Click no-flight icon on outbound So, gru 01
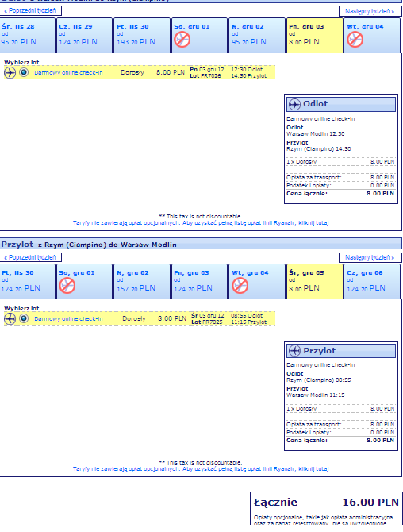Screen dimensions: 403x532 182,40
